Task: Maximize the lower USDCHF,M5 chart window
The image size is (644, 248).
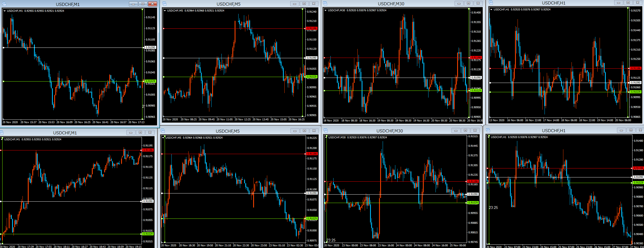Action: pos(304,131)
